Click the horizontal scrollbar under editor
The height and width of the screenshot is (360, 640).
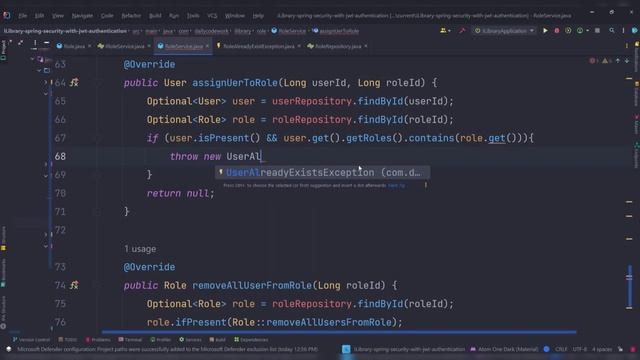pos(339,332)
